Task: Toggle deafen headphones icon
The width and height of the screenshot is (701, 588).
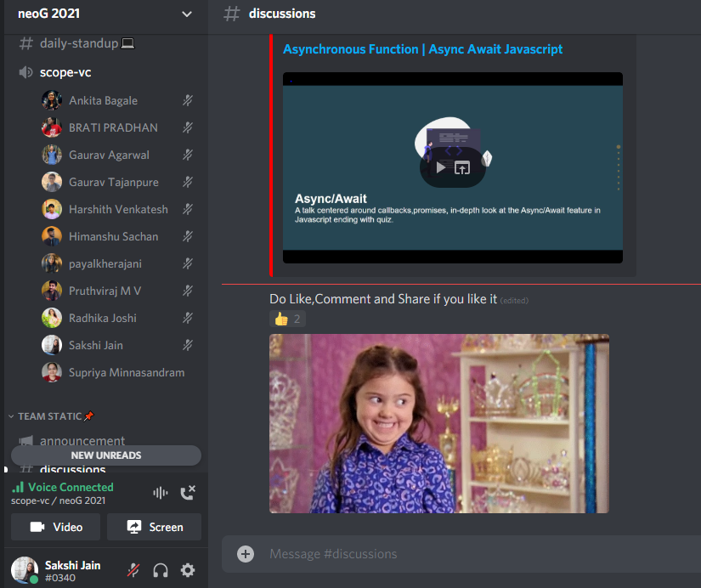Action: coord(161,570)
